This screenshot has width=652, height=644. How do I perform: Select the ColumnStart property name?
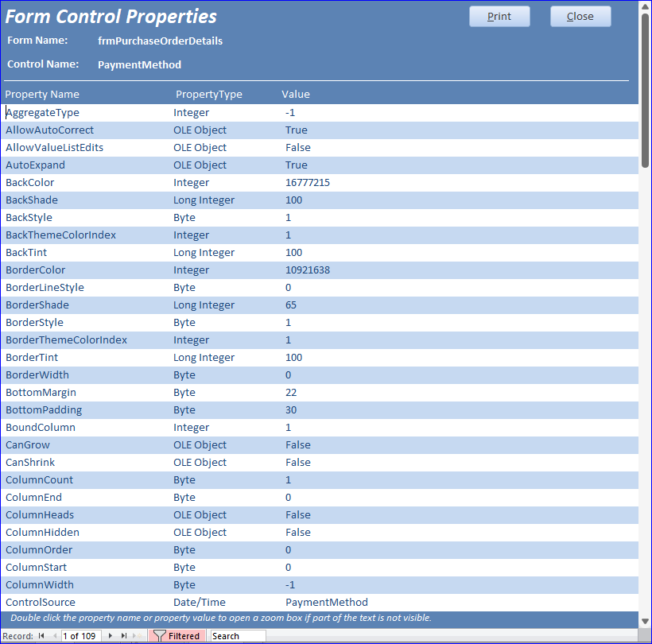point(36,567)
